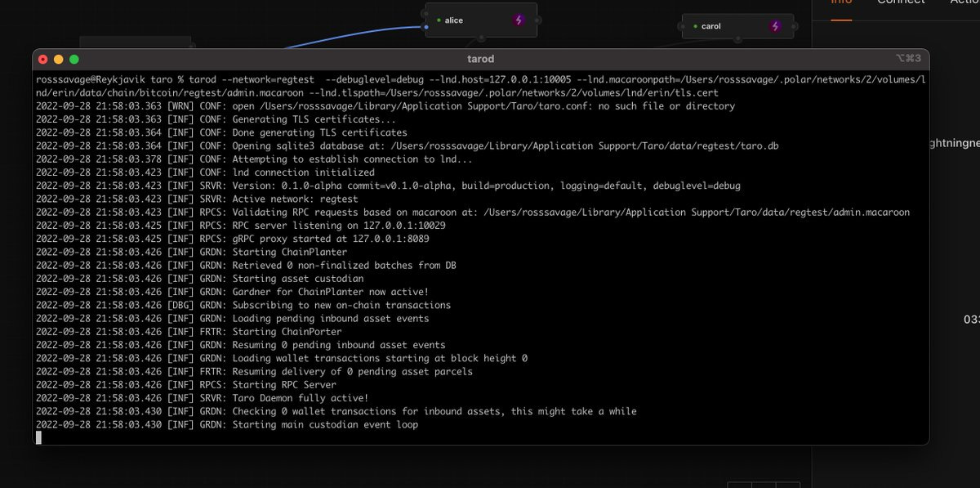
Task: Click the 'Generating TLS certificates...' log line
Action: [216, 119]
